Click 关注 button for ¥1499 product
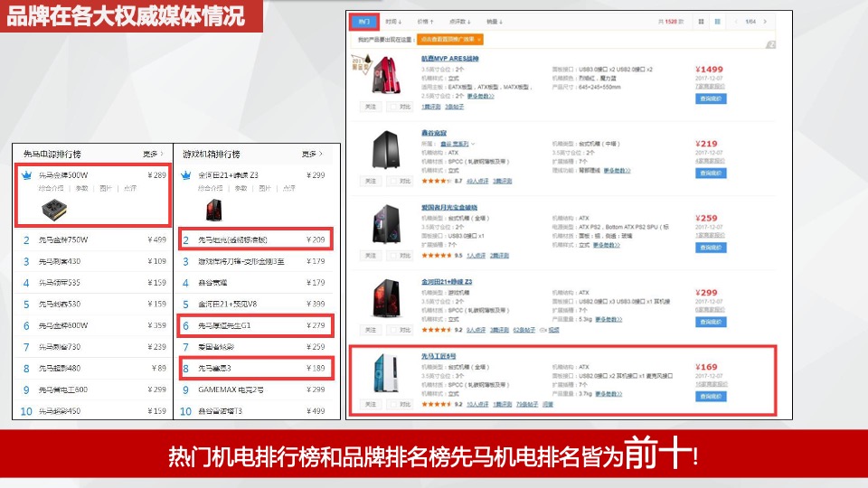868x488 pixels. coord(371,107)
